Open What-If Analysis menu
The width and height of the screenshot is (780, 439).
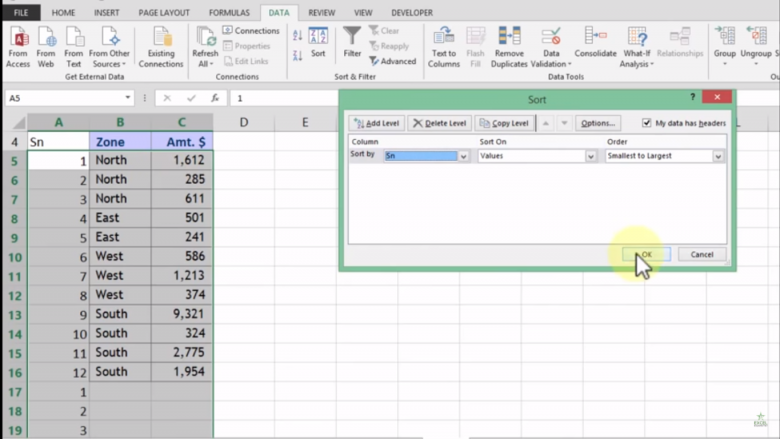(637, 48)
